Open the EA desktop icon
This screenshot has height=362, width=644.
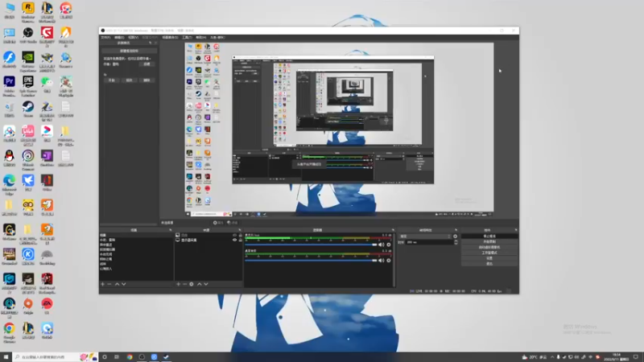47,306
